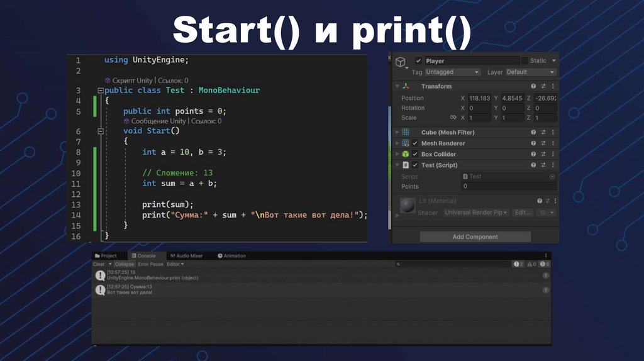Click the Script field object picker circle
Viewport: 644px width, 361px height.
pos(552,177)
